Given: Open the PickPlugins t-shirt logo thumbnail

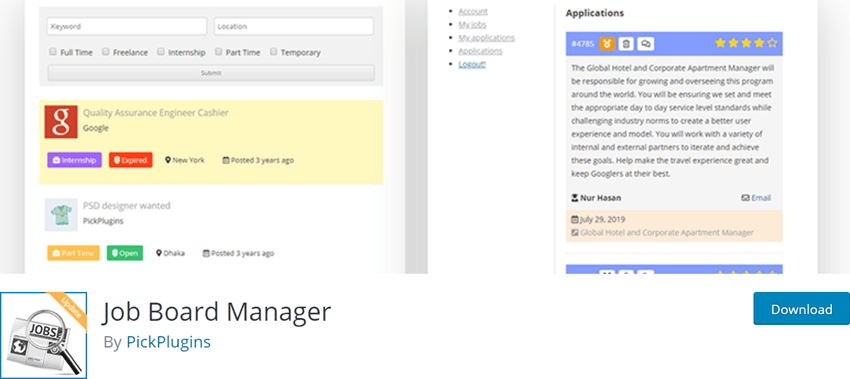Looking at the screenshot, I should (x=61, y=215).
